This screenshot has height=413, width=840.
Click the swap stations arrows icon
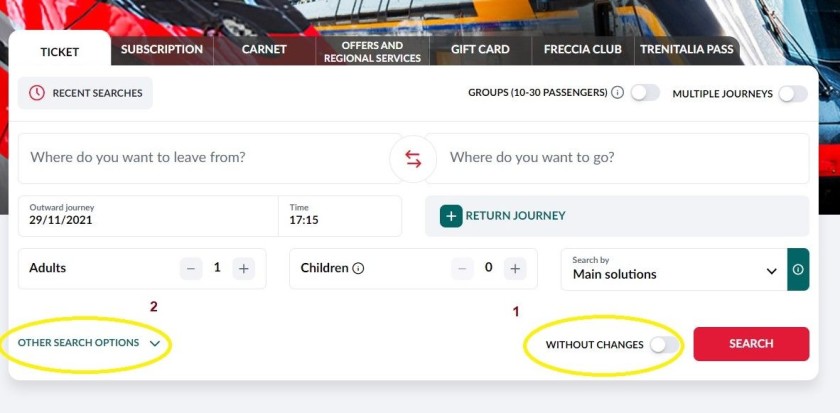click(413, 159)
